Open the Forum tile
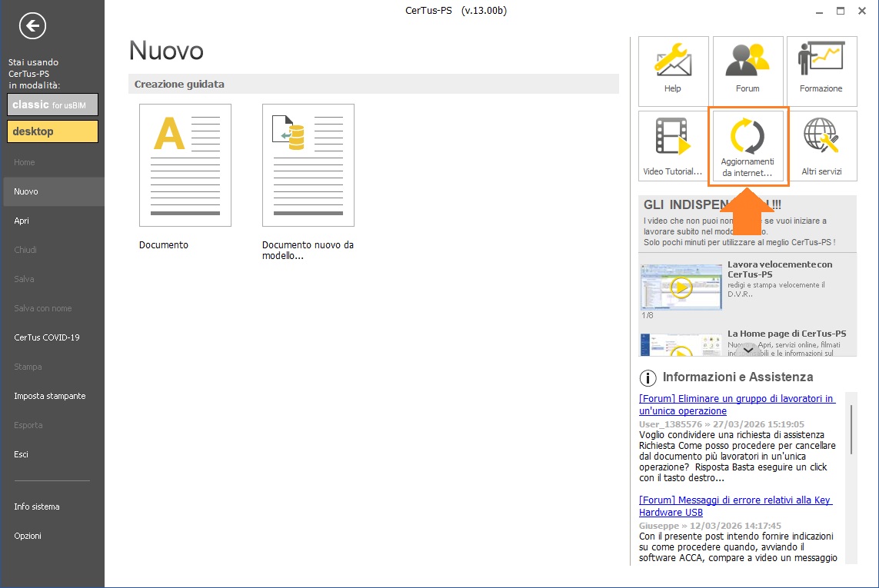Viewport: 879px width, 588px height. (x=747, y=71)
